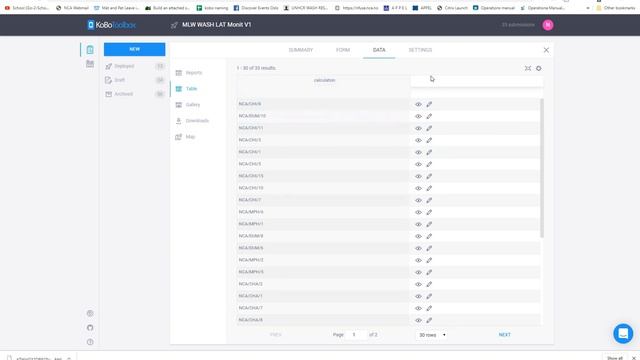Screen dimensions: 640x360
Task: Open the 30 rows per page dropdown
Action: [432, 335]
